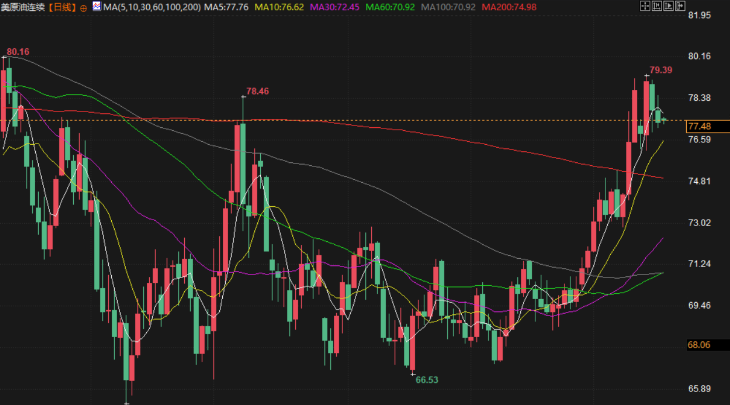Image resolution: width=730 pixels, height=405 pixels.
Task: Click the orange 77.48 current price tag
Action: click(699, 126)
